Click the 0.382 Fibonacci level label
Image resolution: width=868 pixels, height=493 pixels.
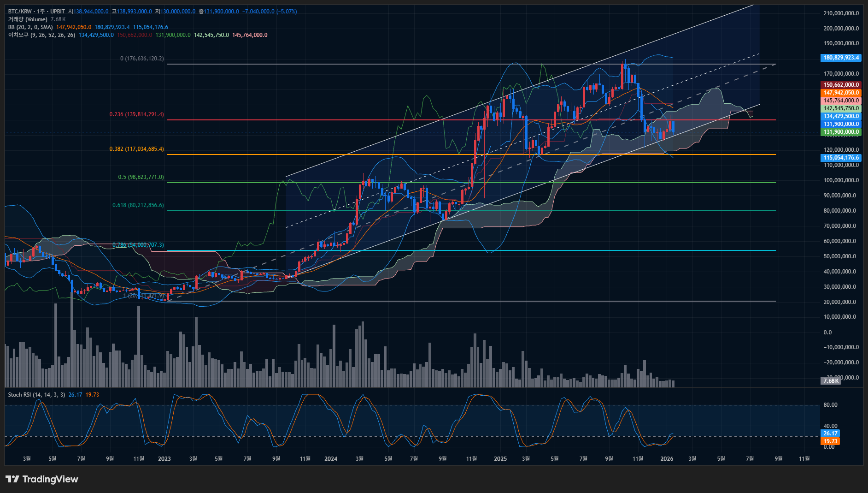point(136,149)
